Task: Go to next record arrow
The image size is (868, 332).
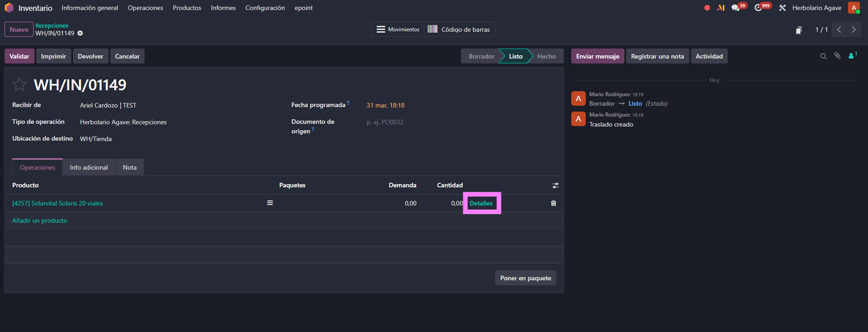Action: pyautogui.click(x=853, y=29)
